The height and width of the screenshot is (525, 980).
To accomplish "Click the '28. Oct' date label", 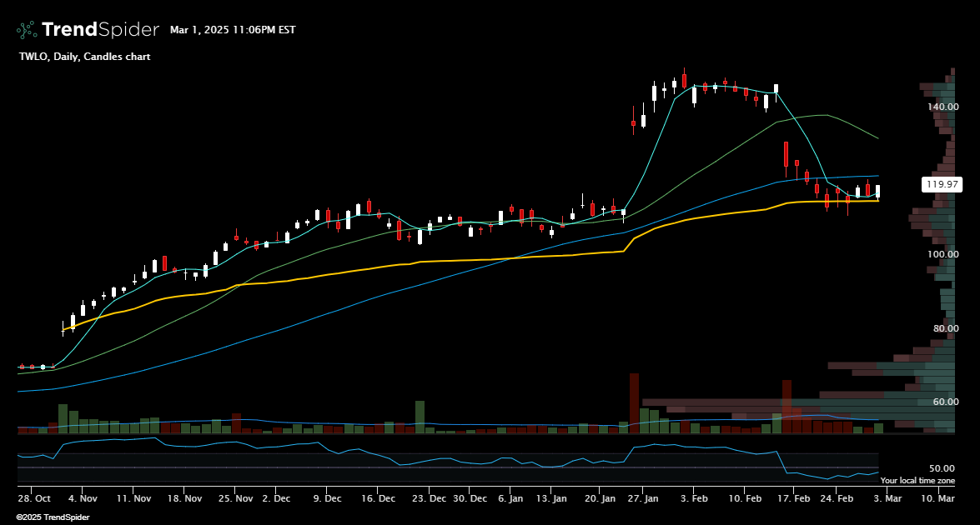I will [x=34, y=498].
